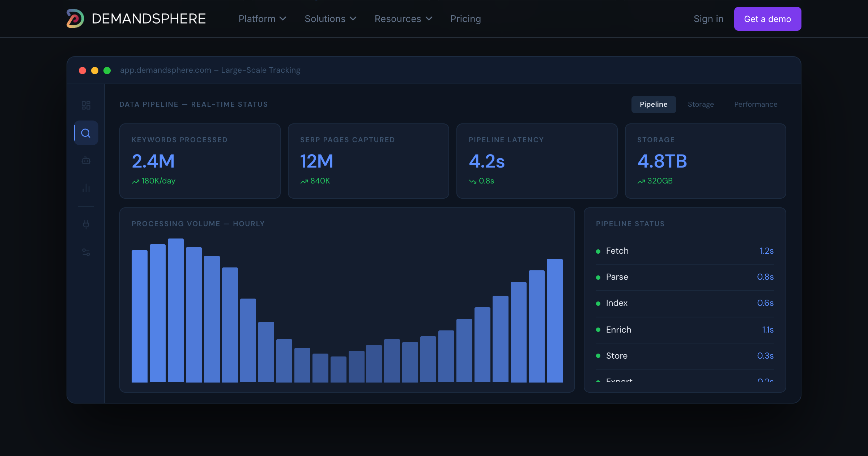
Task: Click the plug integrations sidebar icon
Action: tap(86, 224)
